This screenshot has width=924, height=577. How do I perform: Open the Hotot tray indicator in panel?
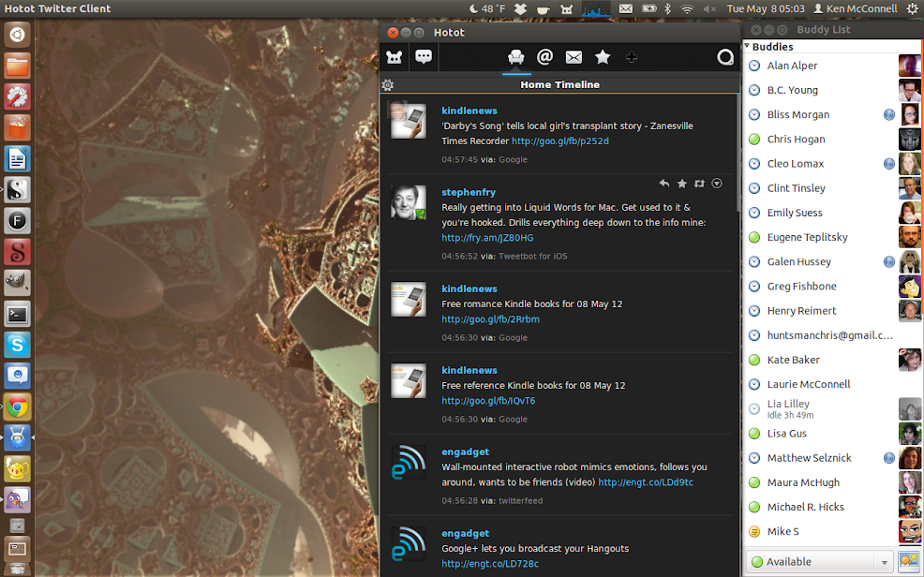566,8
